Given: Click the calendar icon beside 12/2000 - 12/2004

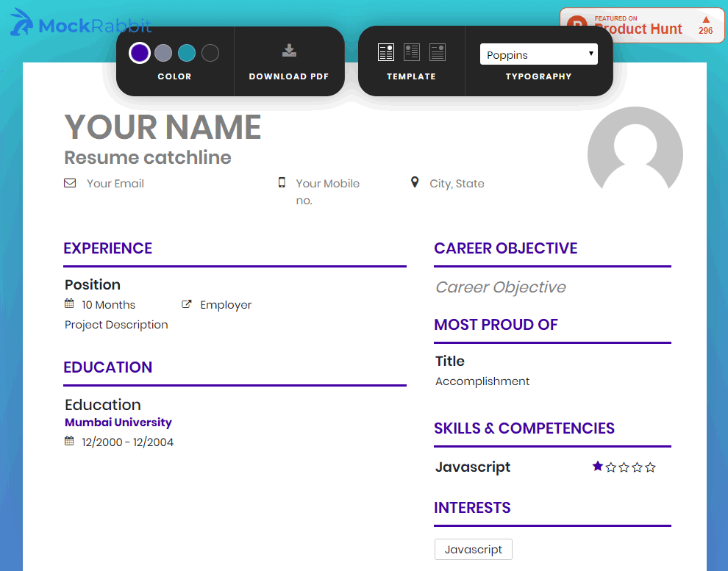Looking at the screenshot, I should coord(69,441).
